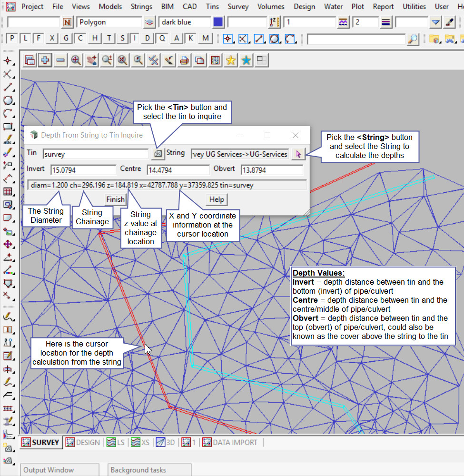Viewport: 464px width, 476px height.
Task: Click the pan hand tool in view toolbar
Action: tap(91, 60)
